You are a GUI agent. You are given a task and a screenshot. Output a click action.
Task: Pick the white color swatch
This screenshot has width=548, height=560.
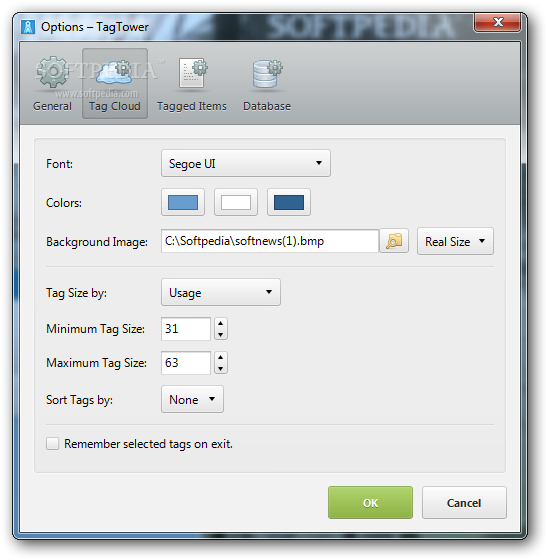[x=236, y=202]
